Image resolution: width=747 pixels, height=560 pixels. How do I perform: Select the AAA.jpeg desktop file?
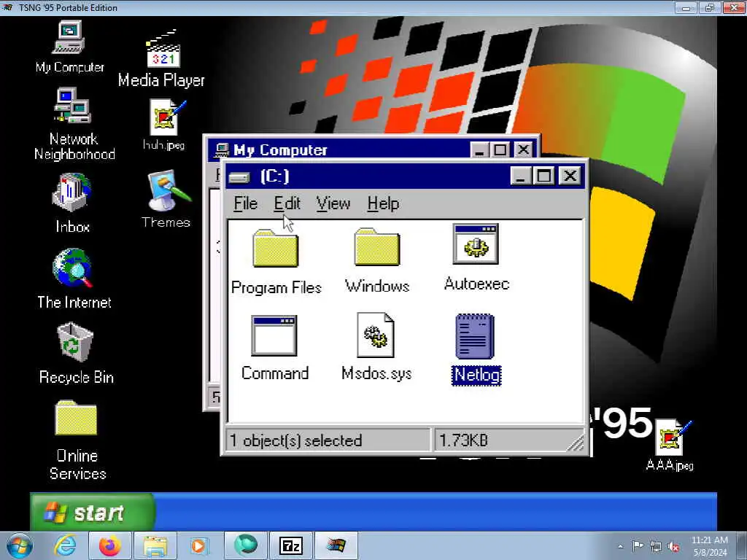point(670,446)
